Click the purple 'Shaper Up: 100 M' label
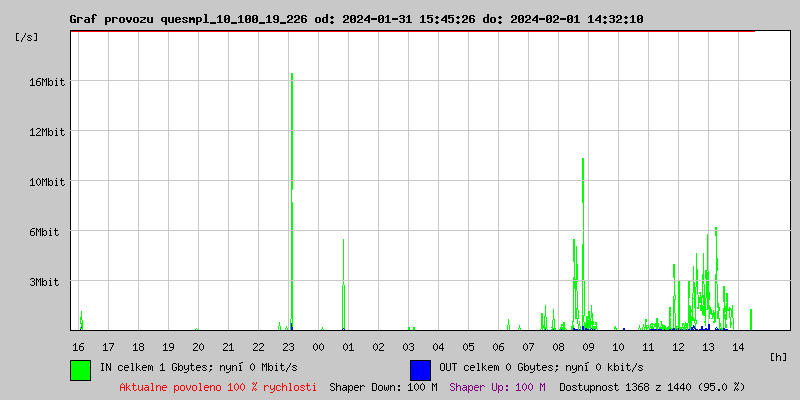800x400 pixels. [497, 386]
